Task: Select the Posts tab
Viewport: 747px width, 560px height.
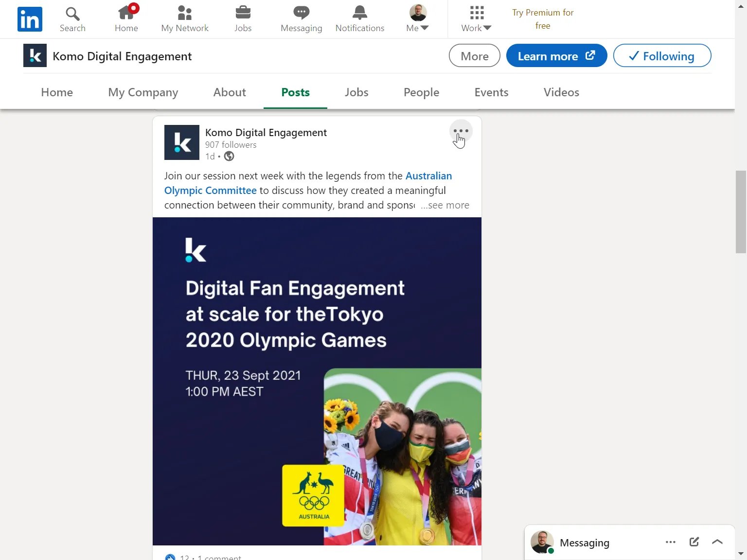Action: (x=295, y=92)
